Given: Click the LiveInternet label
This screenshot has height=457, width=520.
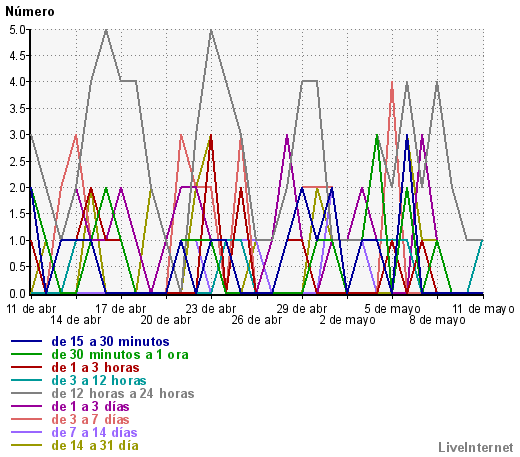Looking at the screenshot, I should [x=476, y=447].
